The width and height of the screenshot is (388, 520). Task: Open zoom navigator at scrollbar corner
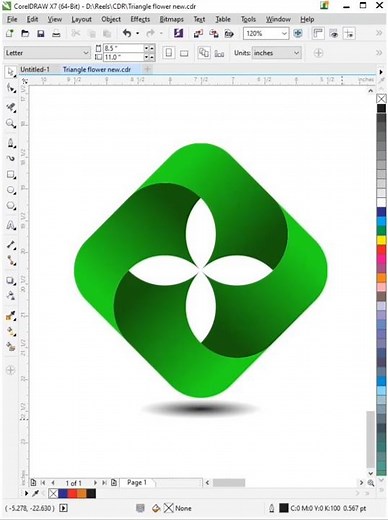371,483
